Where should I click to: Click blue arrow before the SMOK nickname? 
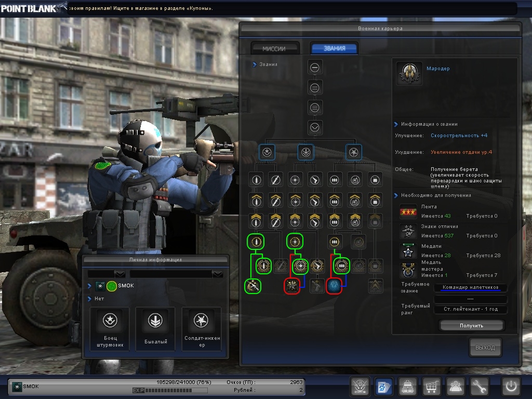(89, 286)
